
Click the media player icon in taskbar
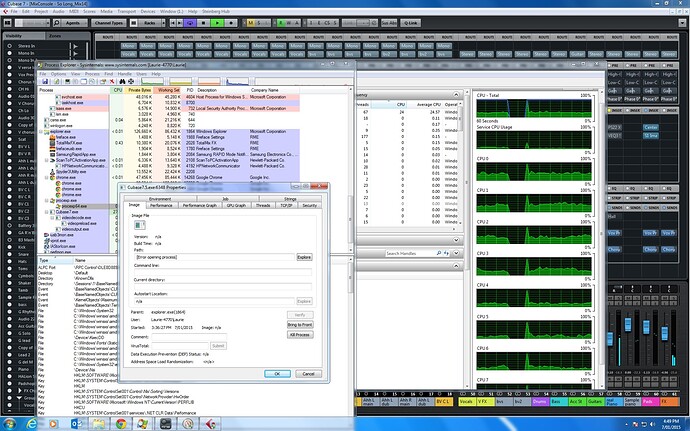pos(53,424)
